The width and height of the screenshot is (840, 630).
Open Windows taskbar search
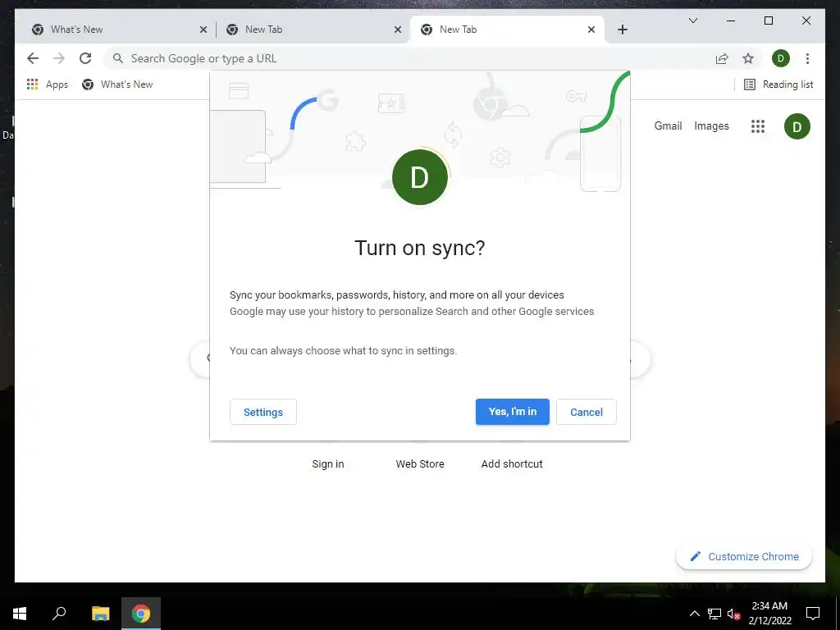[59, 614]
